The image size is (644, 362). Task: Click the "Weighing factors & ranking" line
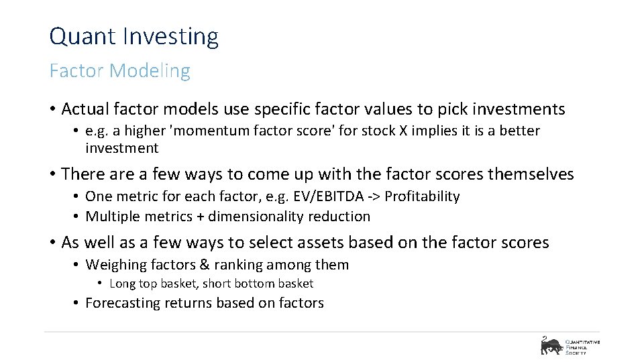pyautogui.click(x=217, y=265)
